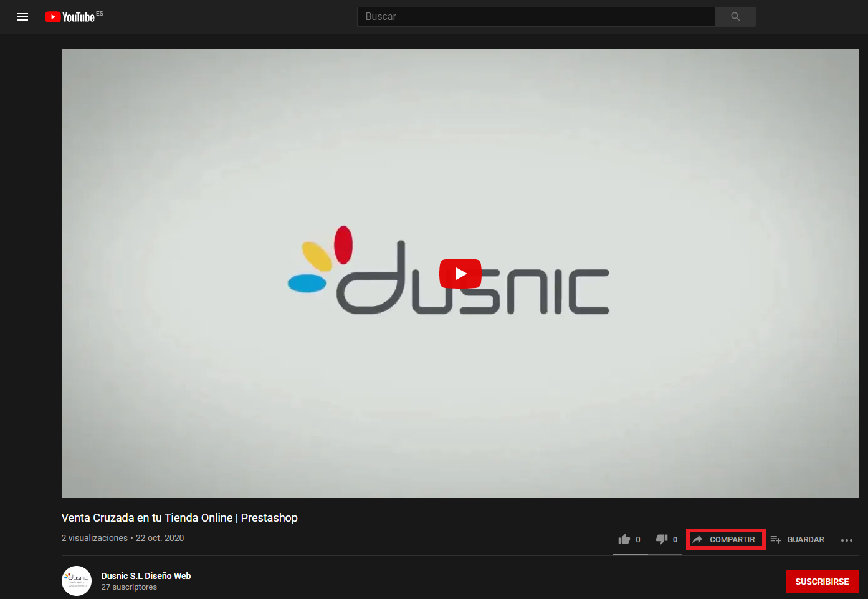Save video with GUARDAR button
Screen dimensions: 868x599
(x=797, y=539)
